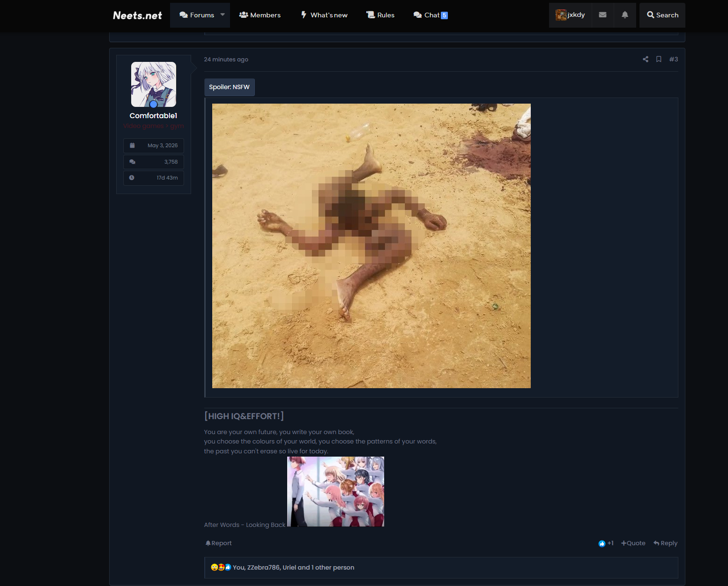Screen dimensions: 728x586
Task: Toggle the Spoiler: NSFW button
Action: [230, 87]
